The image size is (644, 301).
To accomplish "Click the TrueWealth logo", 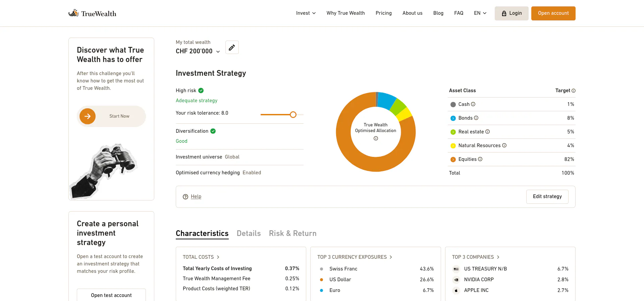I will point(92,13).
